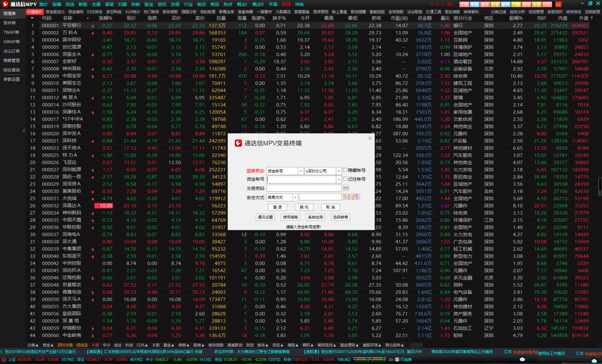Image resolution: width=602 pixels, height=364 pixels.
Task: Switch to the DDE排名 tab
Action: click(x=94, y=12)
